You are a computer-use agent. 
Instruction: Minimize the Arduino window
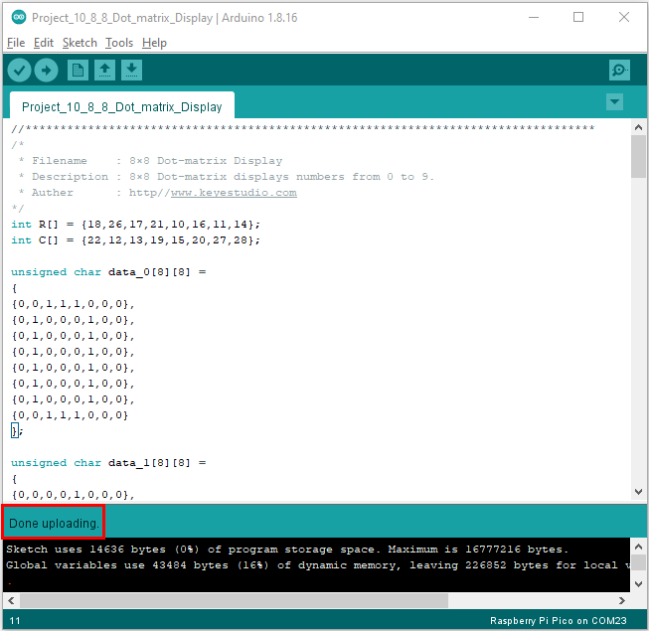click(534, 17)
